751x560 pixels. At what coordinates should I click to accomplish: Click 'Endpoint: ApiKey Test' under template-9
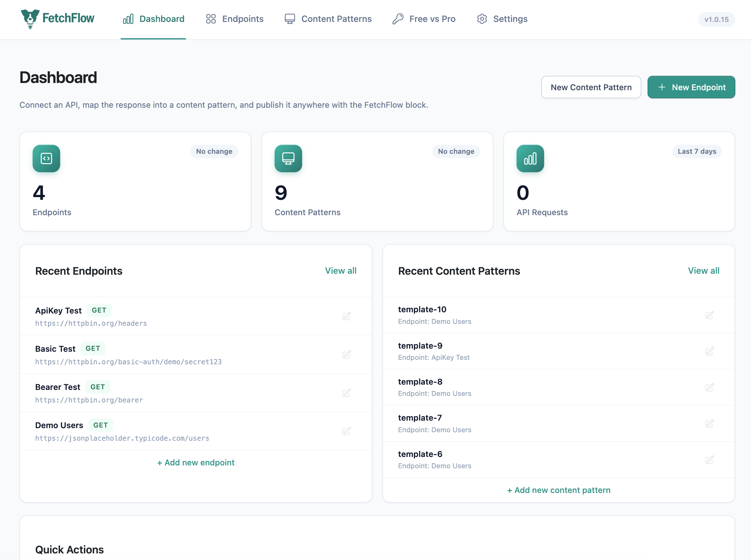(x=433, y=358)
